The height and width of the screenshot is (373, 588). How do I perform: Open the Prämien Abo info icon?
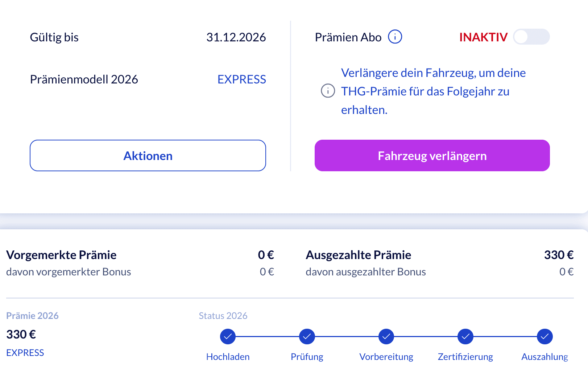tap(395, 37)
